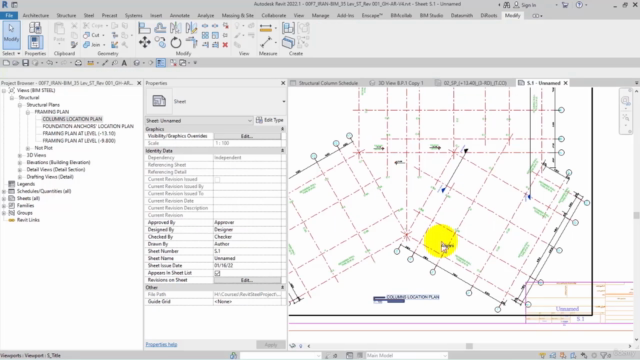Viewport: 640px width, 360px height.
Task: Click the red Delete icon
Action: point(225,44)
